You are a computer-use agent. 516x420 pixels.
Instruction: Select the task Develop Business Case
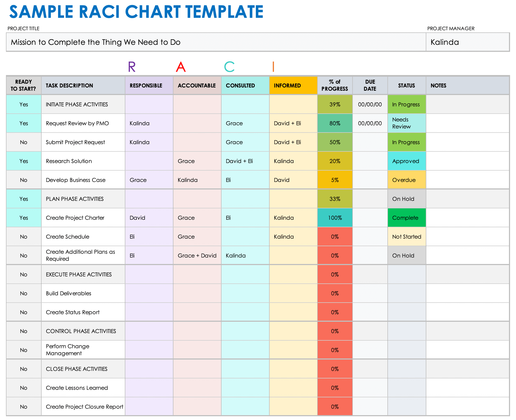pyautogui.click(x=76, y=180)
